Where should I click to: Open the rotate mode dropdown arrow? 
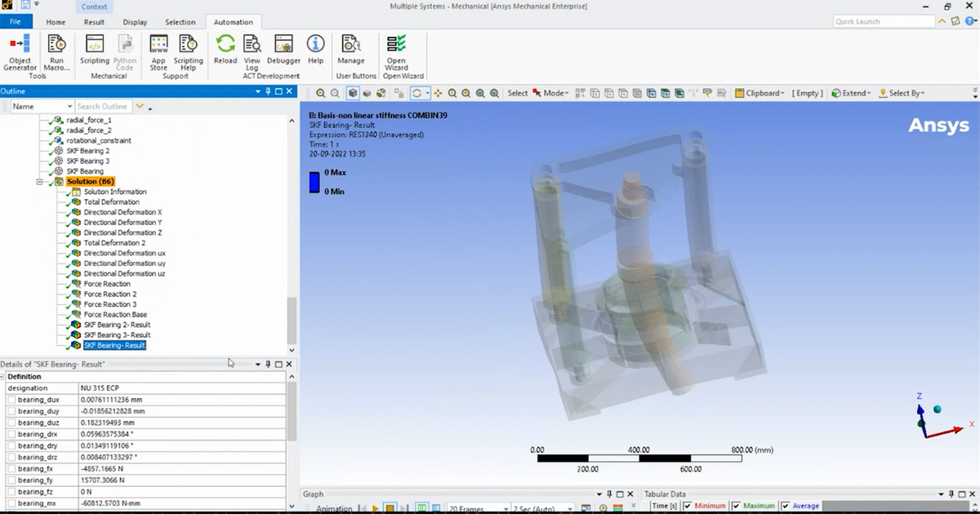428,94
